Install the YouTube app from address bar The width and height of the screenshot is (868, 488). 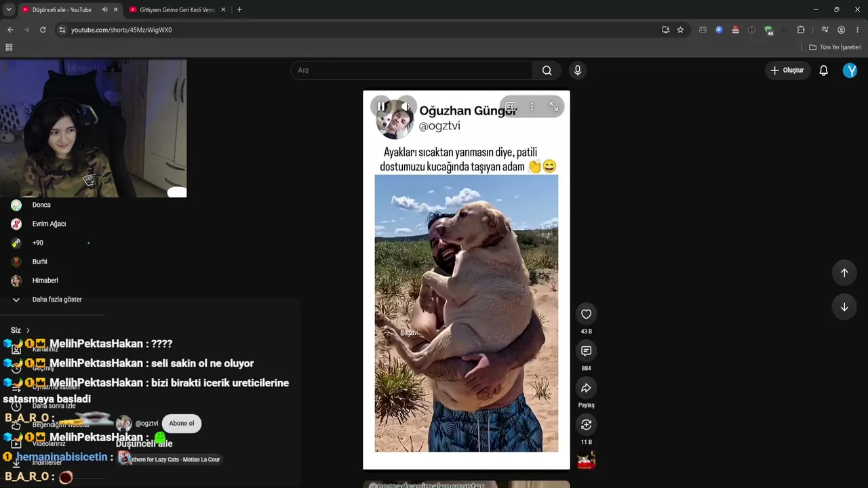pyautogui.click(x=665, y=30)
